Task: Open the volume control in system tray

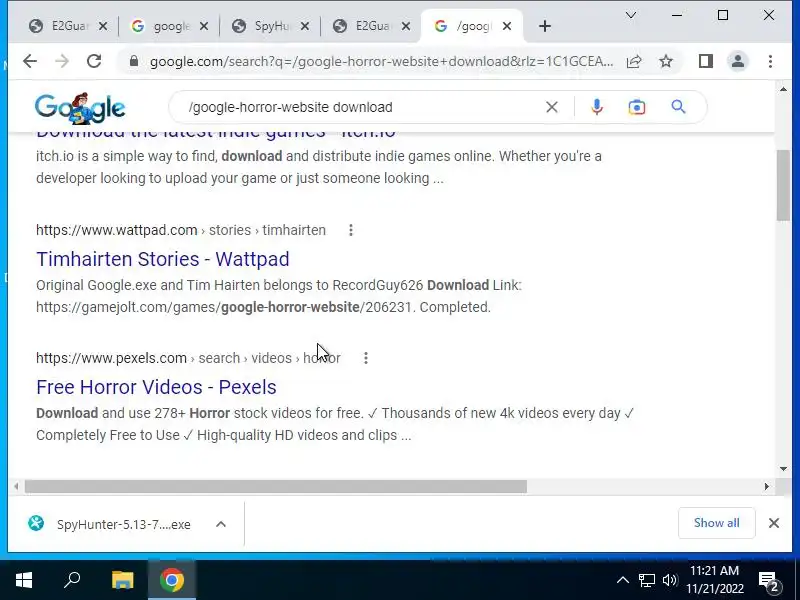Action: 669,581
